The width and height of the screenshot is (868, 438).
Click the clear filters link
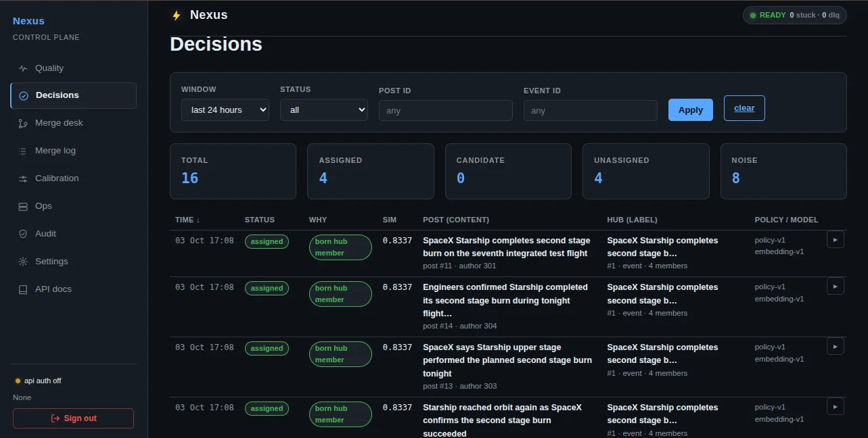[744, 108]
